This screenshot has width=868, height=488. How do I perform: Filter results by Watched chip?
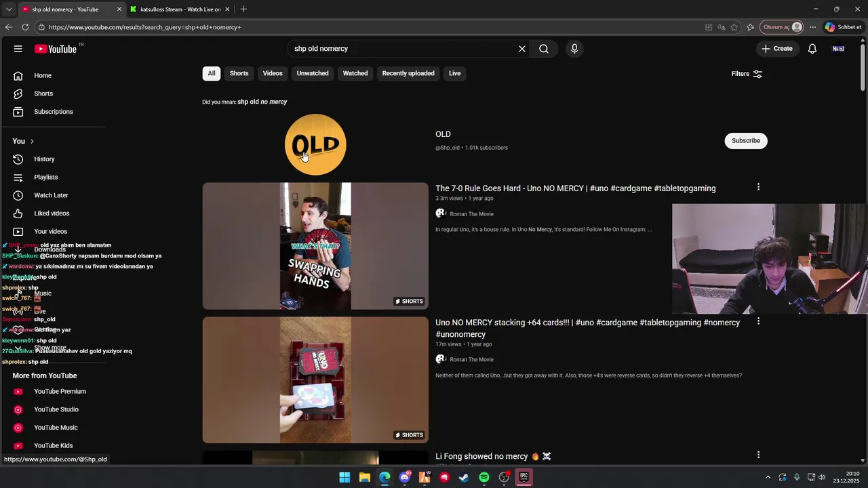355,73
